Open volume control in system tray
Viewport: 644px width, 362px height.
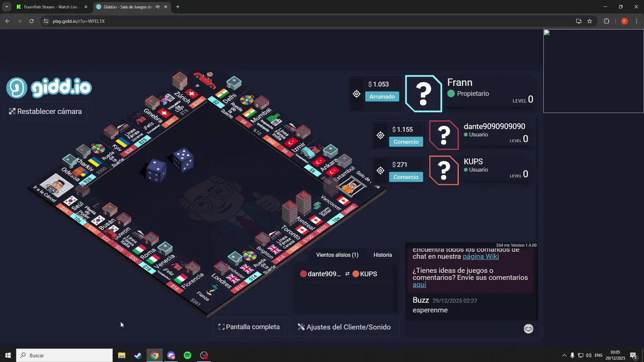pos(589,355)
